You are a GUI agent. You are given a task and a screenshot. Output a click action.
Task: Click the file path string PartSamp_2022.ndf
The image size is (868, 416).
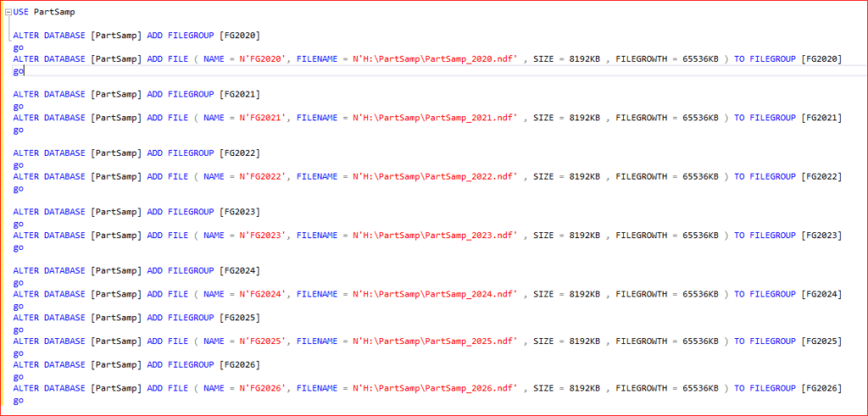pyautogui.click(x=435, y=176)
